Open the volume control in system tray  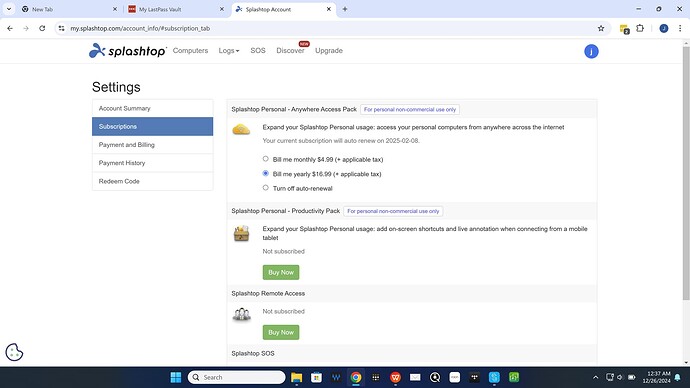[x=620, y=377]
